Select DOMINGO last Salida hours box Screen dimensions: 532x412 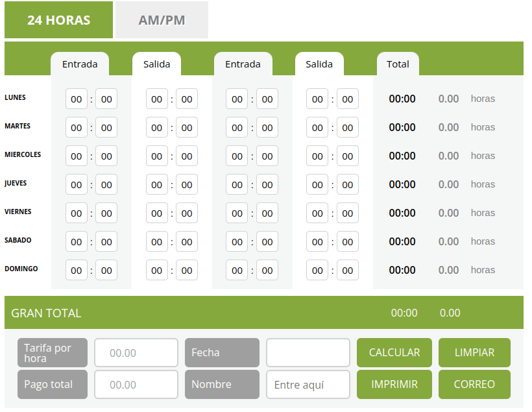tap(317, 270)
